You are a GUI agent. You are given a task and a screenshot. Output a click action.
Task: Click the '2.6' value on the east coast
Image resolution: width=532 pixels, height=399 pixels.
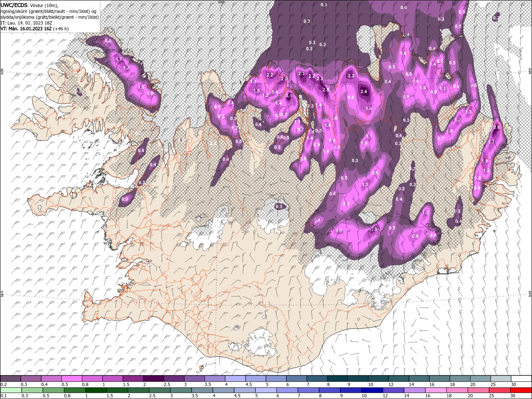[496, 127]
